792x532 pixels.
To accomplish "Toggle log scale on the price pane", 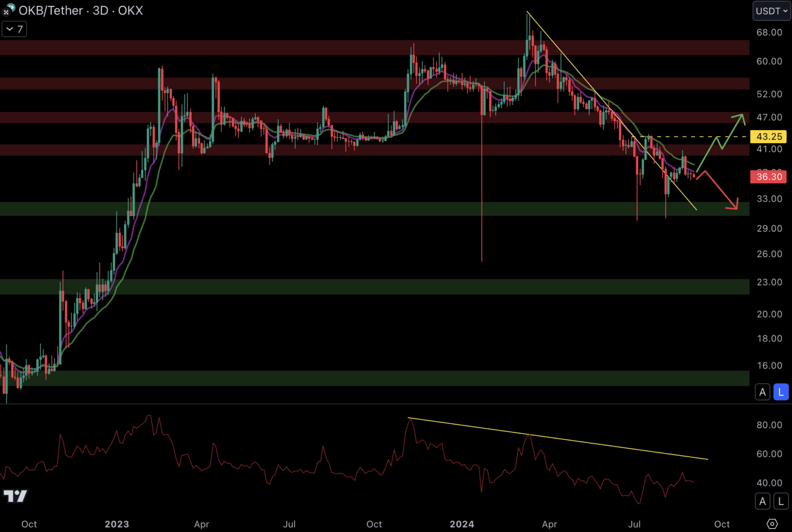I will click(781, 392).
